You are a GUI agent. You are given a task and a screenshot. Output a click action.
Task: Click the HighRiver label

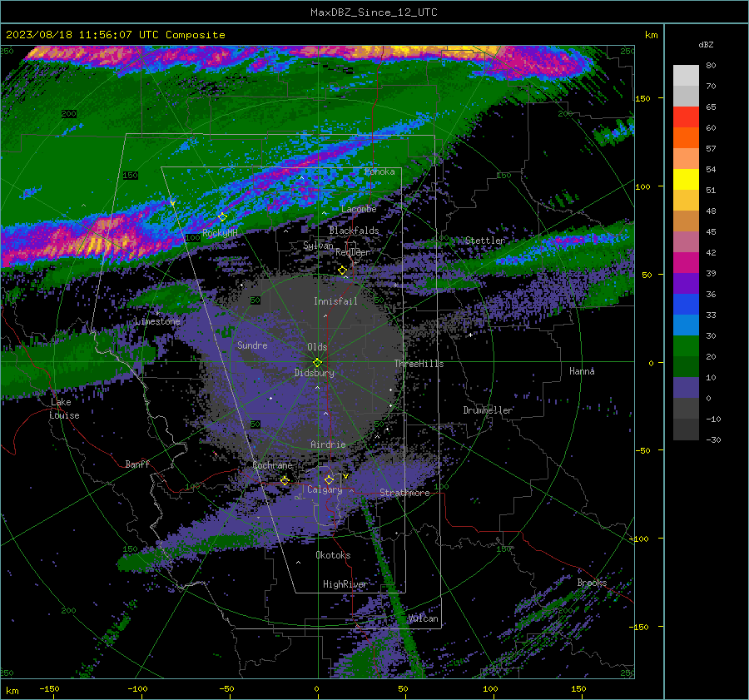click(x=345, y=584)
